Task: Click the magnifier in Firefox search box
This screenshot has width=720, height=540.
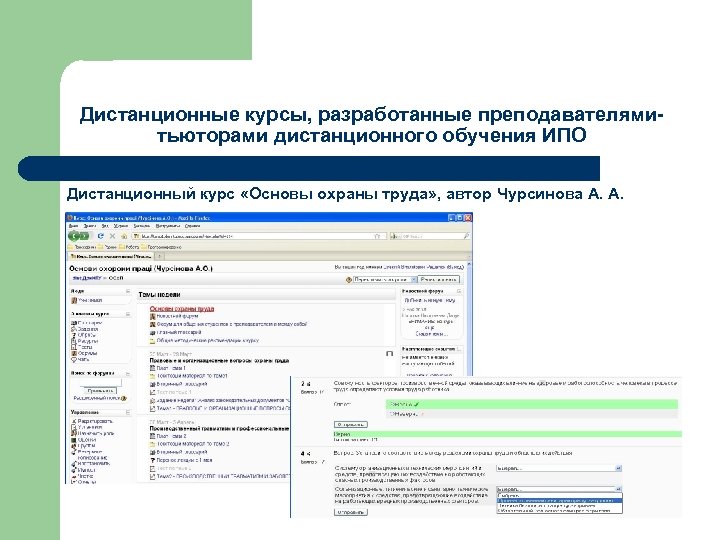Action: click(466, 236)
